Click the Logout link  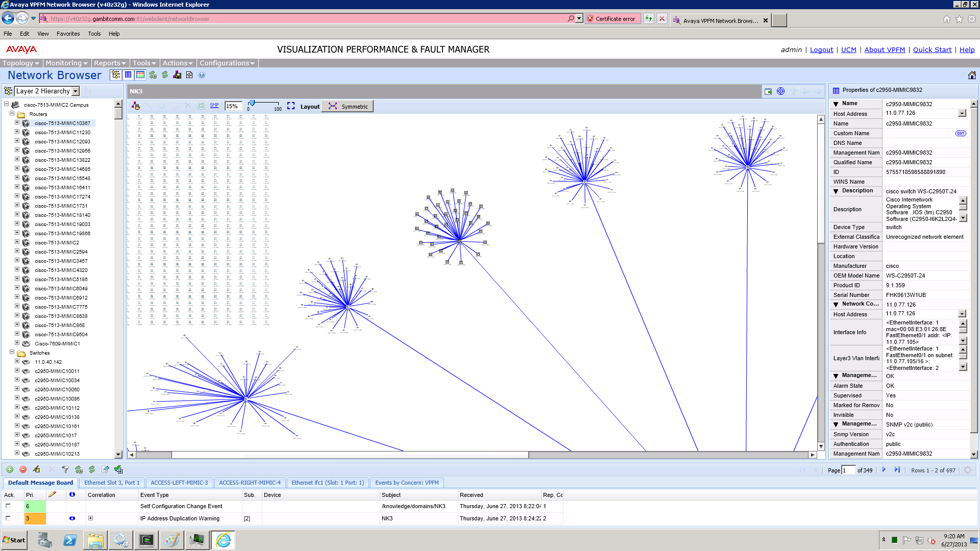821,50
